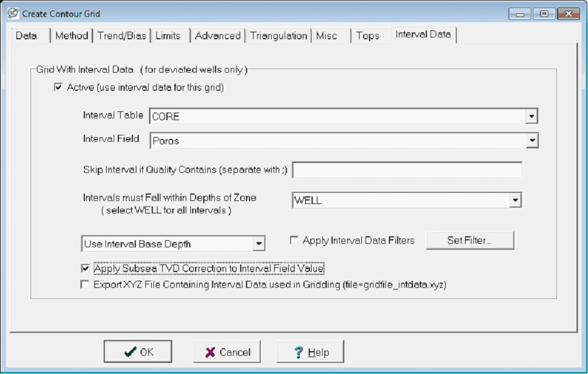
Task: Check Export XYZ File option
Action: point(86,285)
